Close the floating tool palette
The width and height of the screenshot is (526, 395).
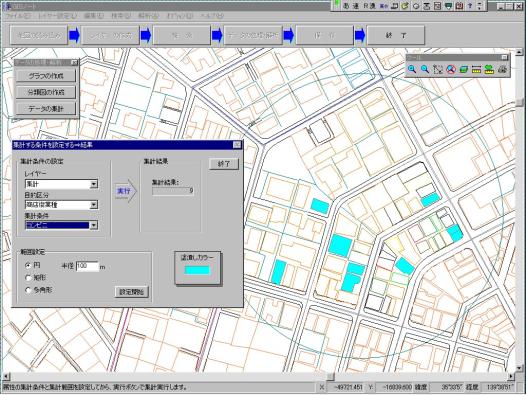504,57
